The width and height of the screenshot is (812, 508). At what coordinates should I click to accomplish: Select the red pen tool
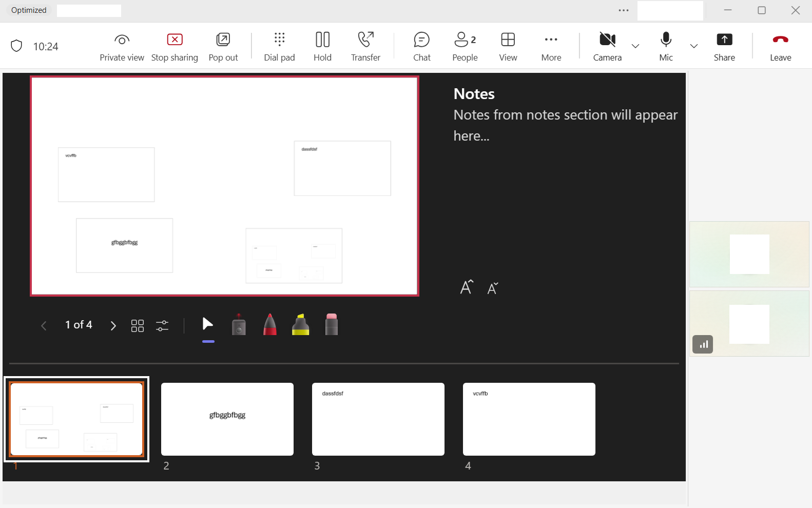pos(270,324)
